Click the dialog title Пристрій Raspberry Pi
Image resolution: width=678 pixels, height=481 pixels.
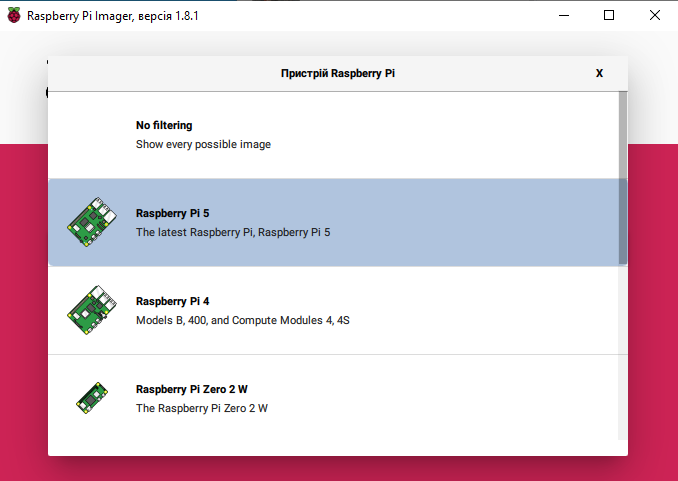coord(338,73)
